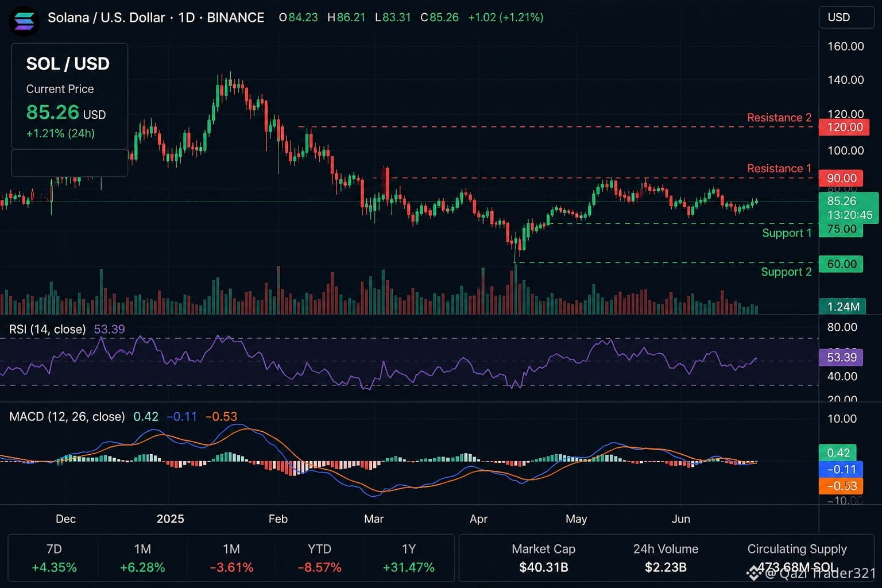Click the Current Price label in the card

tap(60, 89)
